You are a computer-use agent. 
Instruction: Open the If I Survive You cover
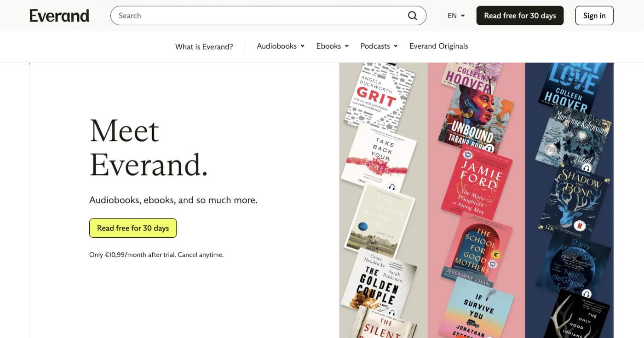point(476,308)
